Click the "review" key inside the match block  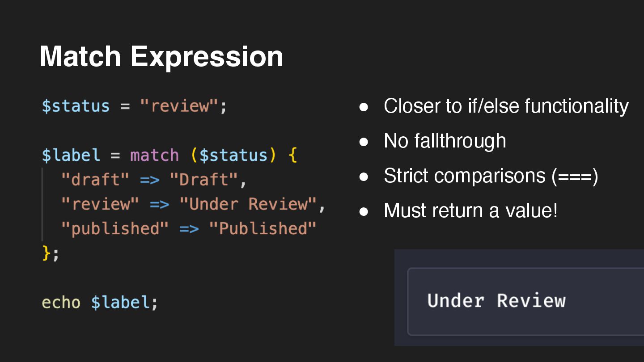click(100, 204)
